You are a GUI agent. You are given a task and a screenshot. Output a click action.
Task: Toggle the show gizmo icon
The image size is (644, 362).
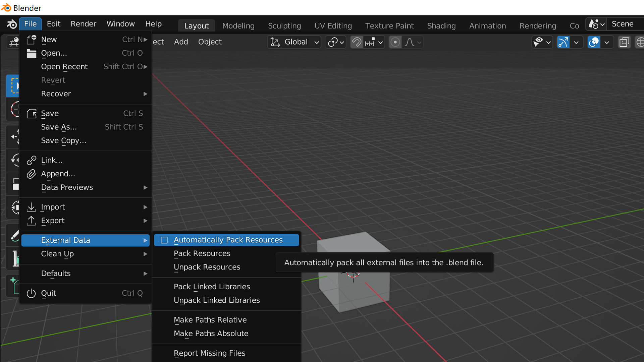(x=563, y=42)
